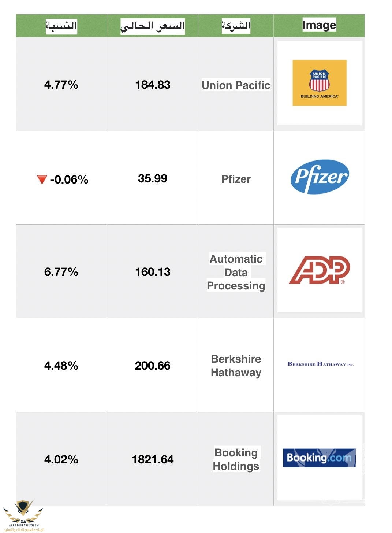This screenshot has height=533, width=392.
Task: Click the Berkshire Hathaway company name
Action: click(236, 366)
